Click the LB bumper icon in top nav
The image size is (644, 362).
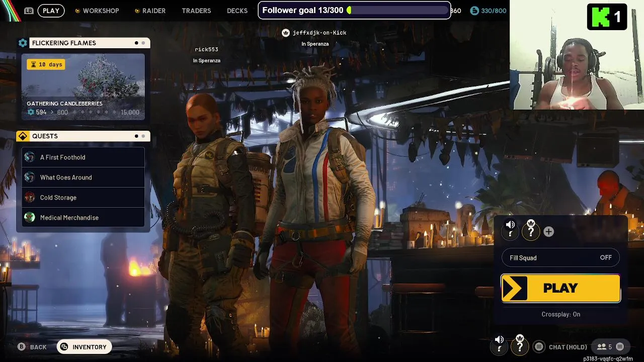pos(29,11)
